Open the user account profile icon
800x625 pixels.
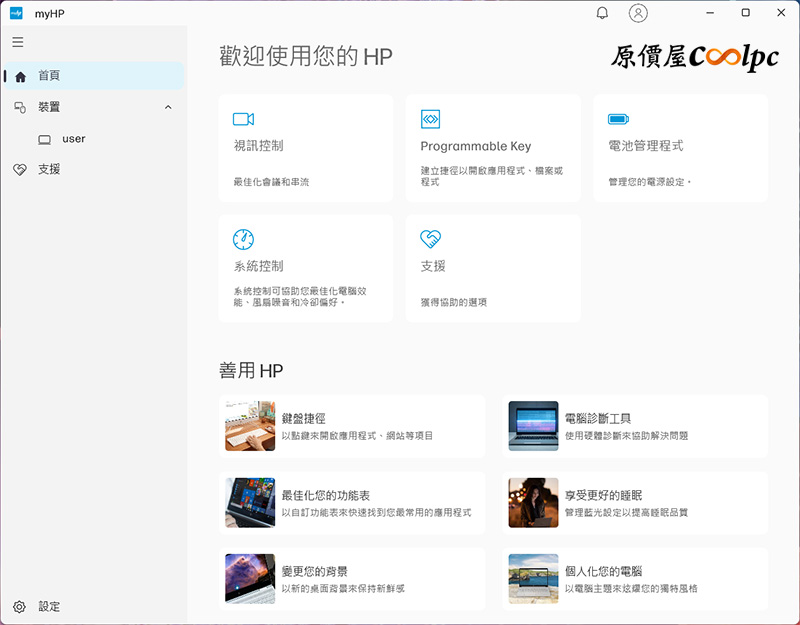638,13
